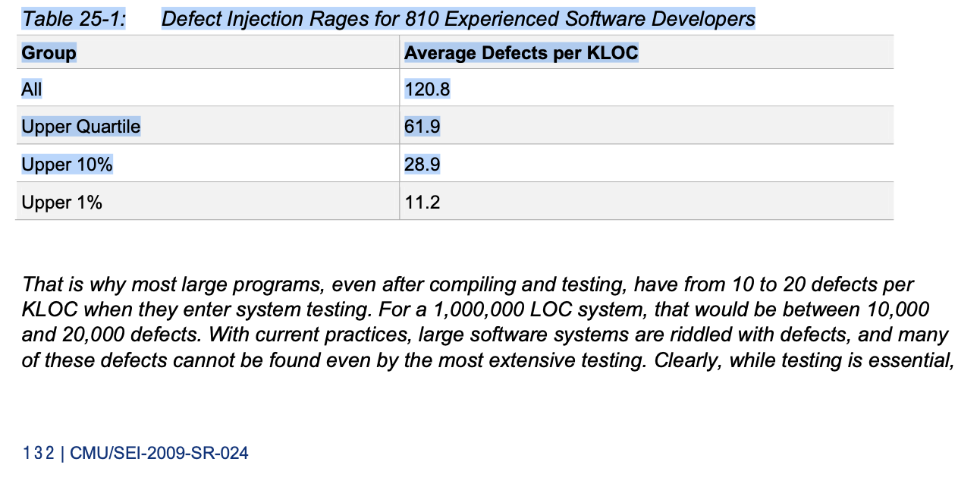This screenshot has width=980, height=487.
Task: Click the value 11.2
Action: tap(422, 203)
